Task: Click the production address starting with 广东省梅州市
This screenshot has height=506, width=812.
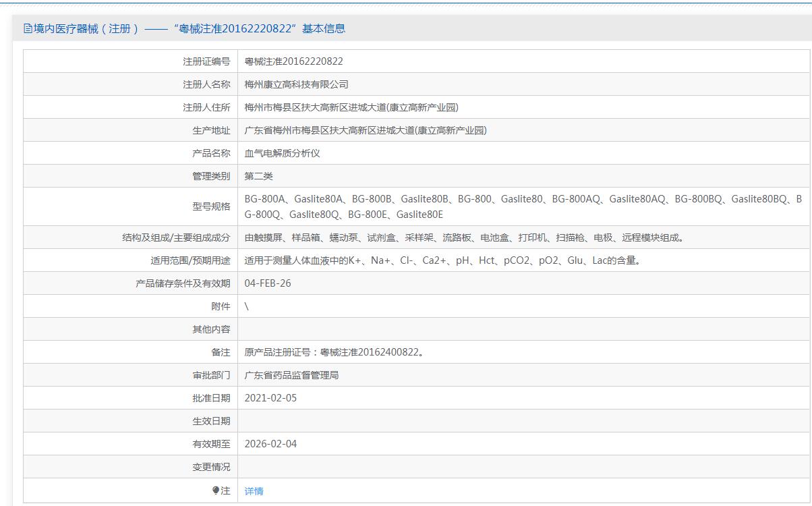Action: click(365, 130)
